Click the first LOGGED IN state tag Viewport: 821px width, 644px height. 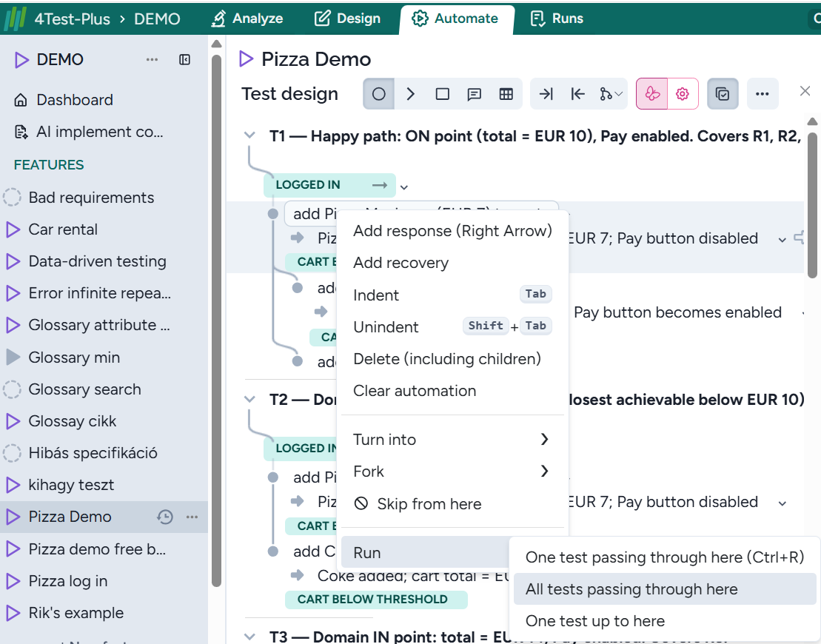329,185
